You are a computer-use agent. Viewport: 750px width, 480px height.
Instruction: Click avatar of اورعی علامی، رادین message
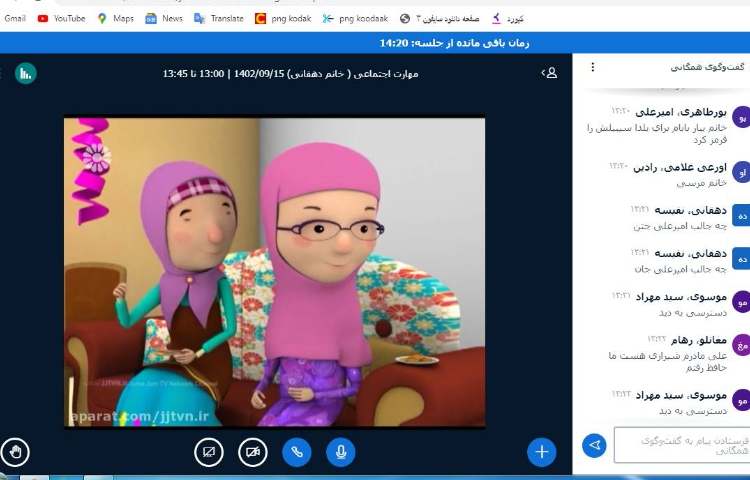pos(741,172)
